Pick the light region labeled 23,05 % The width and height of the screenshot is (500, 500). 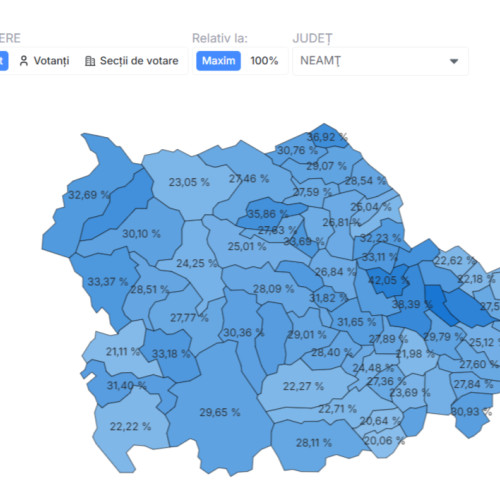pos(189,182)
